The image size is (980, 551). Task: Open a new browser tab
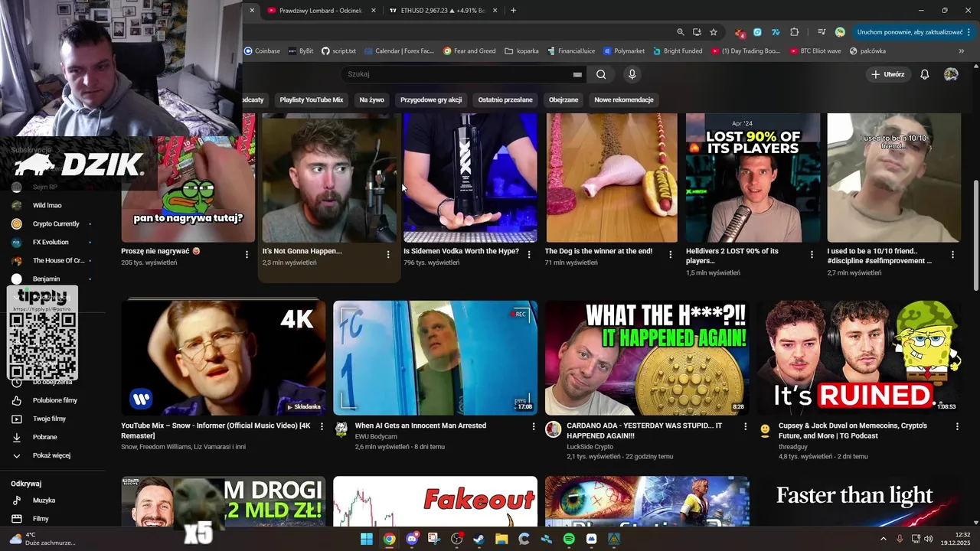513,11
